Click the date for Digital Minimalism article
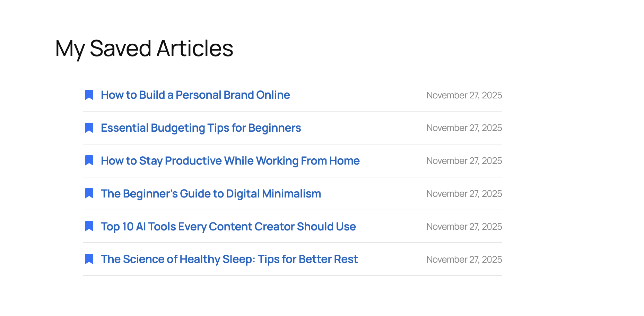Image resolution: width=644 pixels, height=316 pixels. point(464,193)
